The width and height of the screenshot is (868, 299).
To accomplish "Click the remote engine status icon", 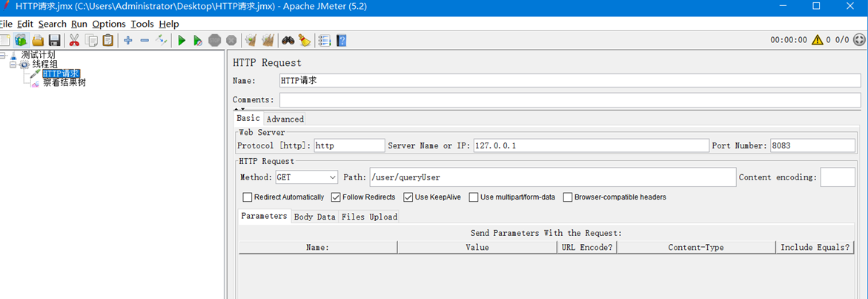I will coord(858,40).
